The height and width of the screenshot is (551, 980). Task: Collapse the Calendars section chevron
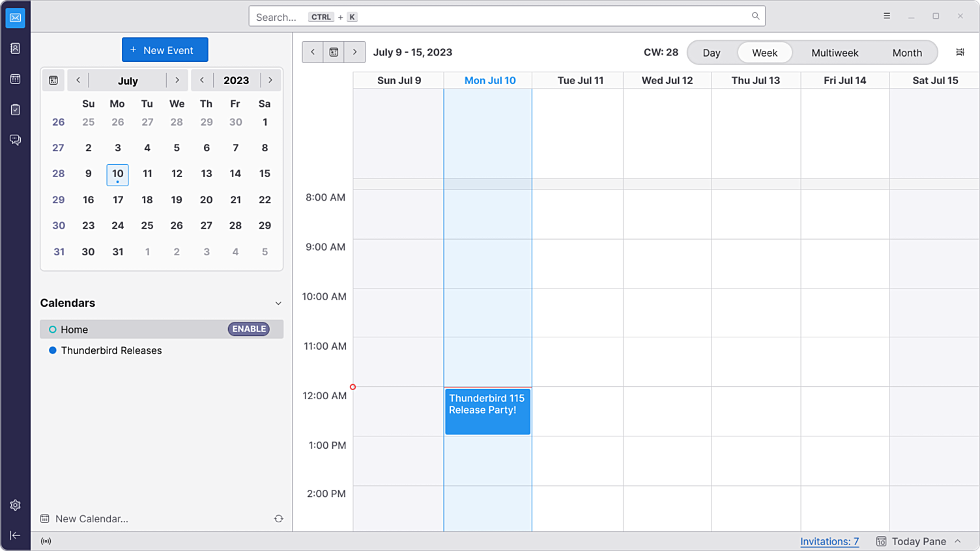(x=278, y=304)
